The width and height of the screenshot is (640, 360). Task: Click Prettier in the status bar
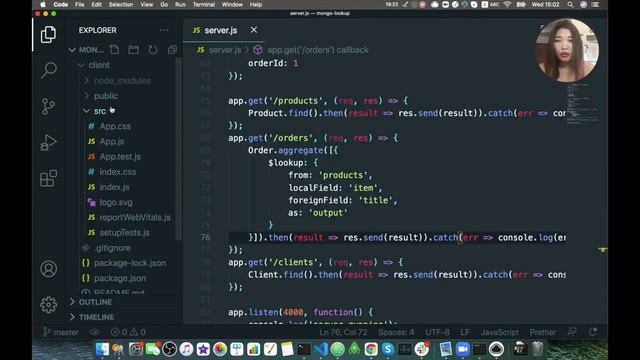542,332
